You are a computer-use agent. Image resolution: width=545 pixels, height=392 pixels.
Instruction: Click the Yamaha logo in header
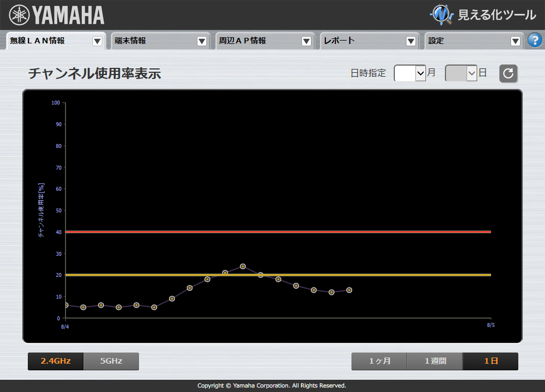click(57, 15)
